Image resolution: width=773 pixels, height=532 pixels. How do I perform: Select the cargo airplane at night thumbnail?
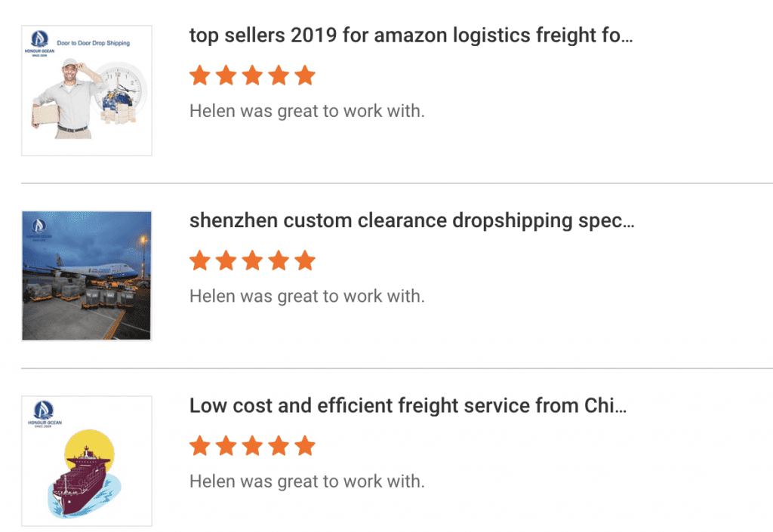click(87, 276)
